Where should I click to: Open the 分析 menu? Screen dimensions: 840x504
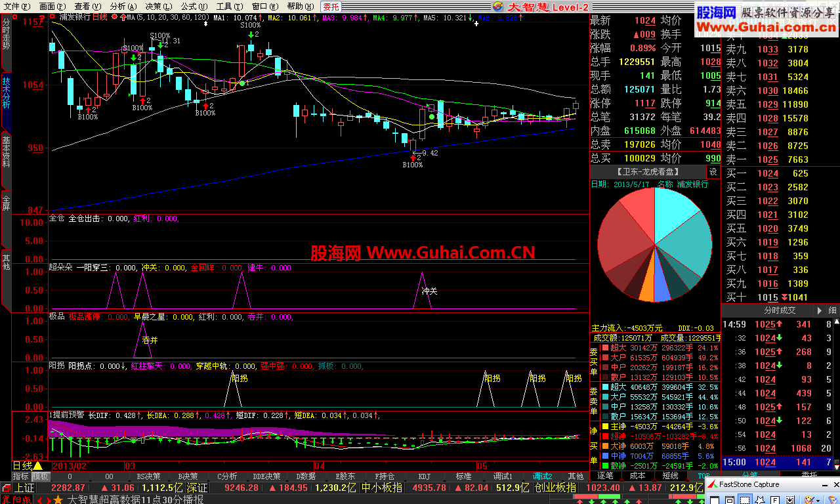[123, 6]
